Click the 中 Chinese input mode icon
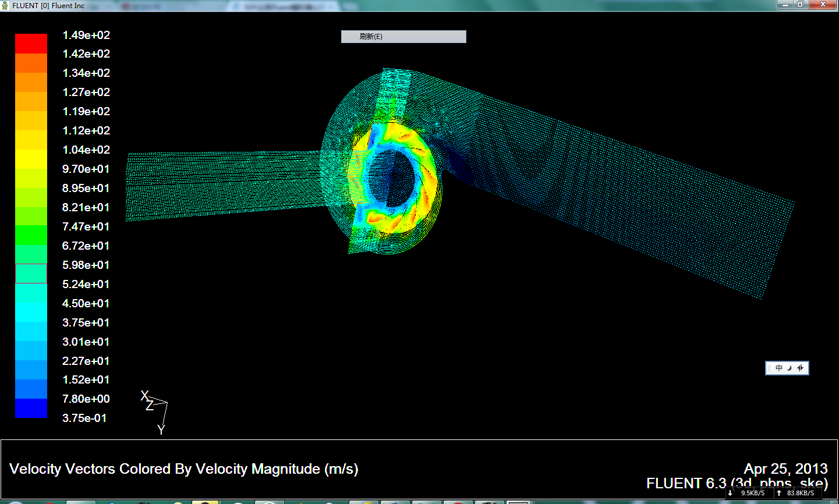This screenshot has height=504, width=839. 779,368
